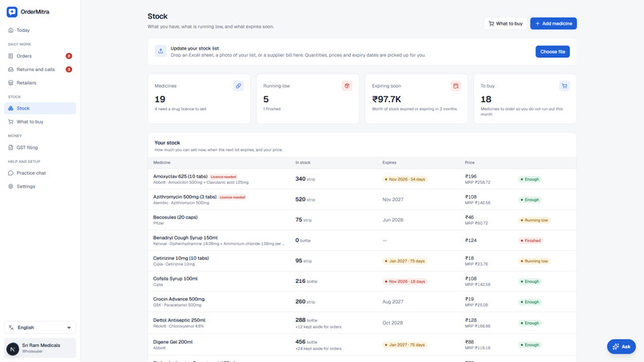Click the Running low card icon

click(347, 86)
